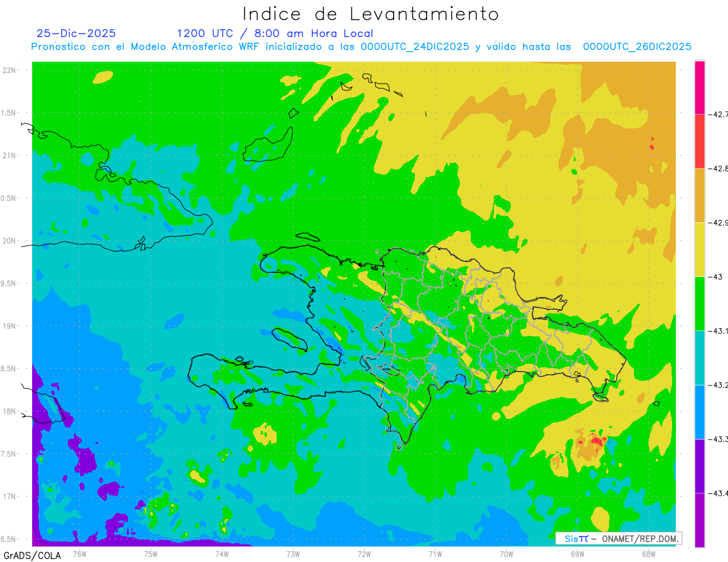Viewport: 728px width, 562px height.
Task: Click the "69W" longitude label
Action: tap(578, 554)
